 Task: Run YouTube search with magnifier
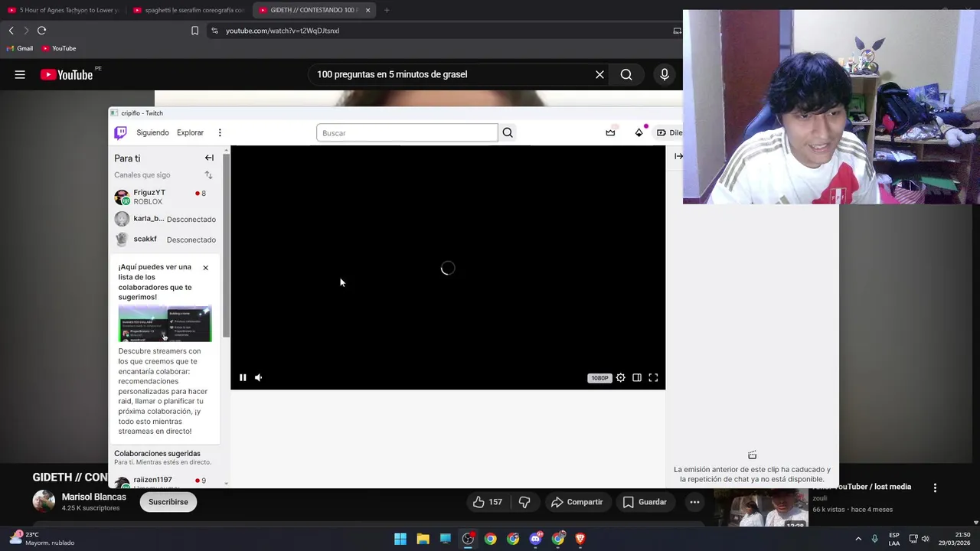point(626,74)
